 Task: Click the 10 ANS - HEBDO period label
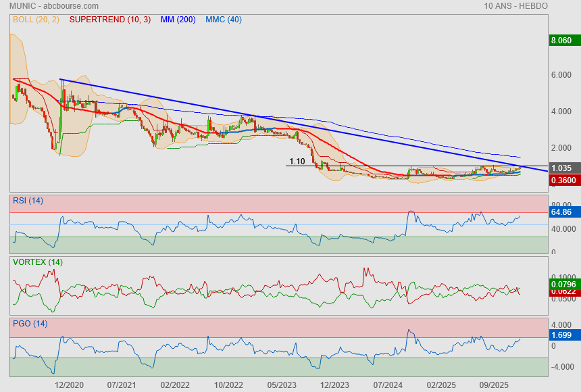pyautogui.click(x=516, y=6)
